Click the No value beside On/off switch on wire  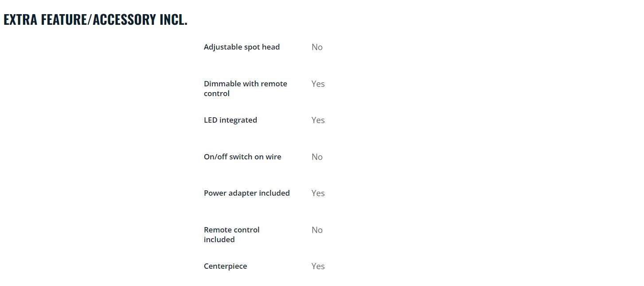[x=317, y=157]
